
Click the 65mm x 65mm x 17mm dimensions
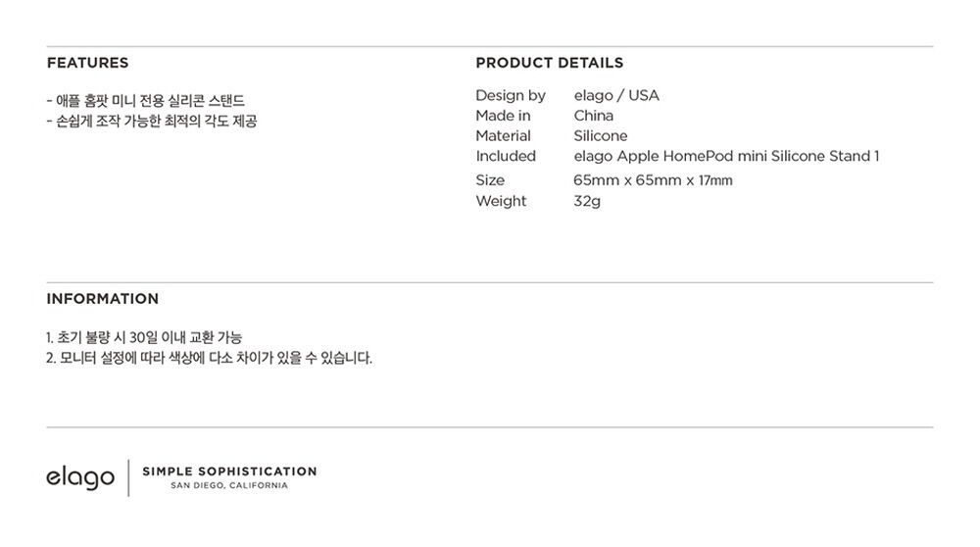click(653, 180)
